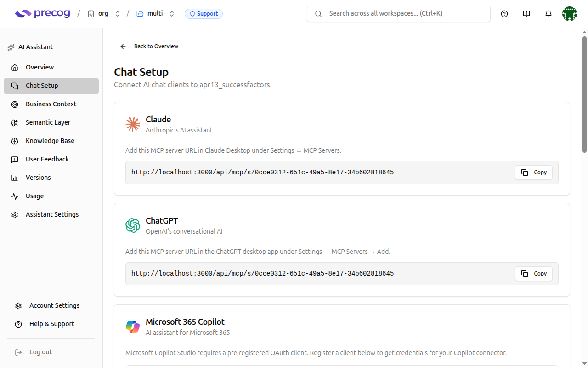Viewport: 588px width, 368px height.
Task: Click the precog logo
Action: pos(42,14)
